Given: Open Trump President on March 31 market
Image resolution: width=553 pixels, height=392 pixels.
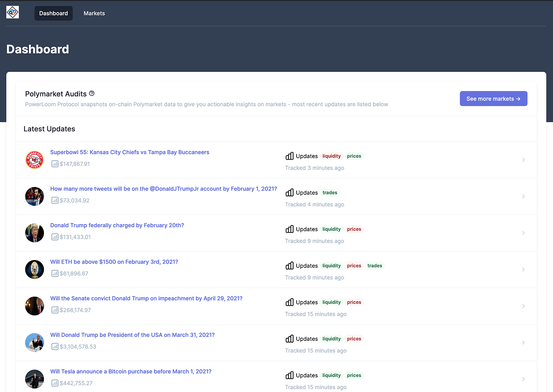Looking at the screenshot, I should (132, 335).
